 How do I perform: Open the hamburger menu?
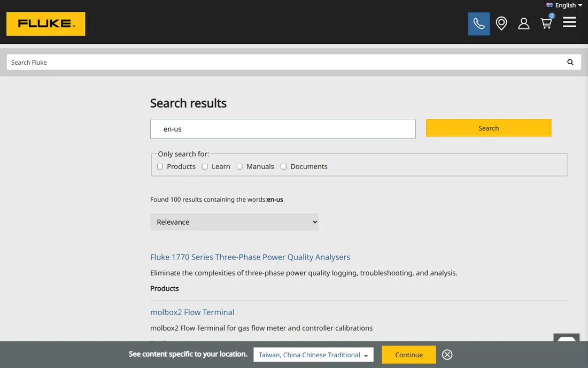pyautogui.click(x=569, y=22)
